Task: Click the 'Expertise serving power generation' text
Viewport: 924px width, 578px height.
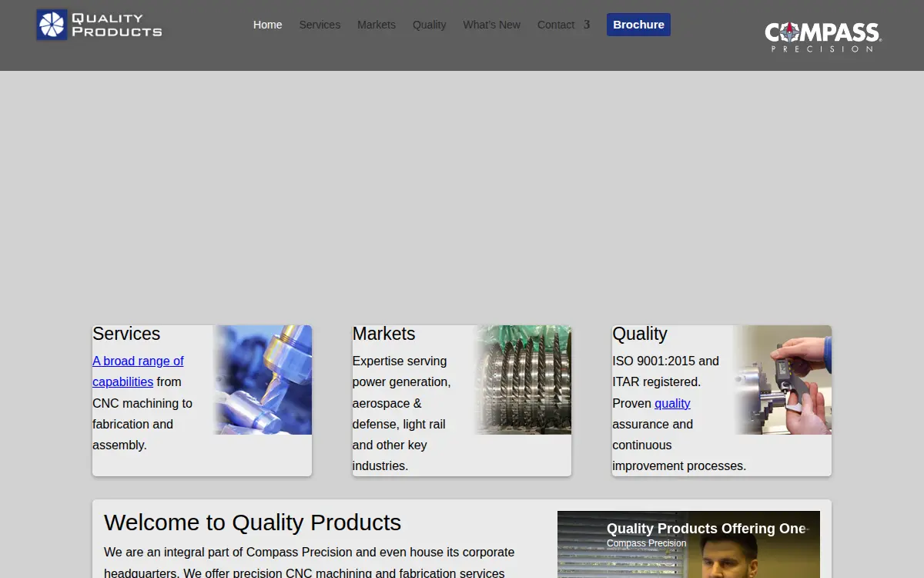Action: point(402,371)
